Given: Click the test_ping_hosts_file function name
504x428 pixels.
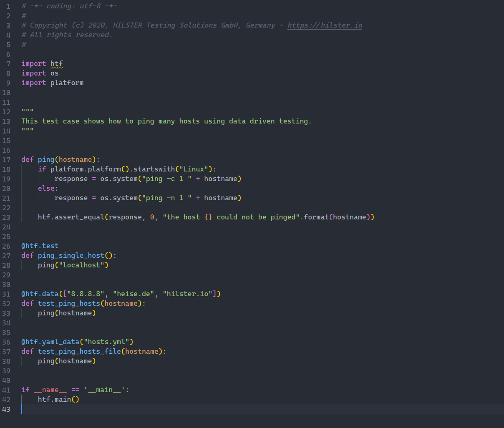Looking at the screenshot, I should click(79, 351).
